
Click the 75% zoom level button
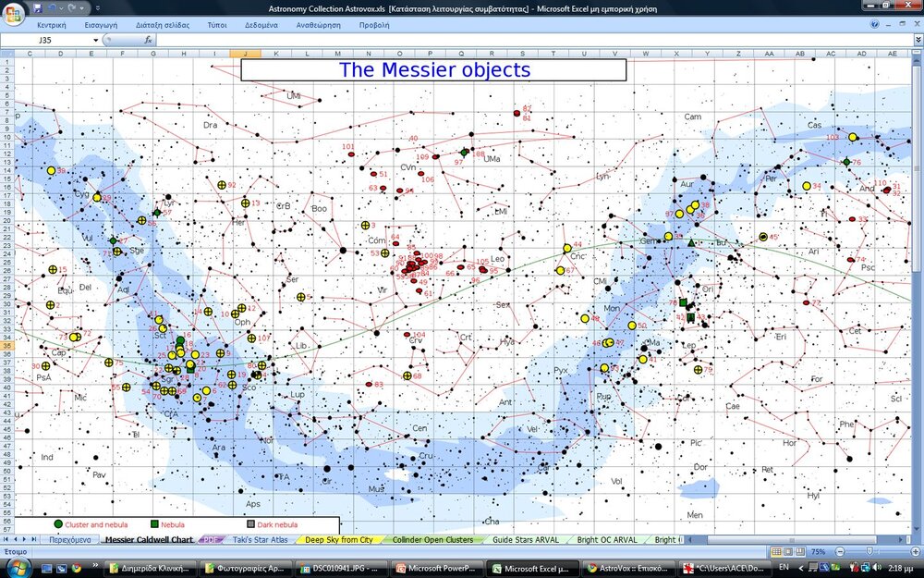click(818, 551)
